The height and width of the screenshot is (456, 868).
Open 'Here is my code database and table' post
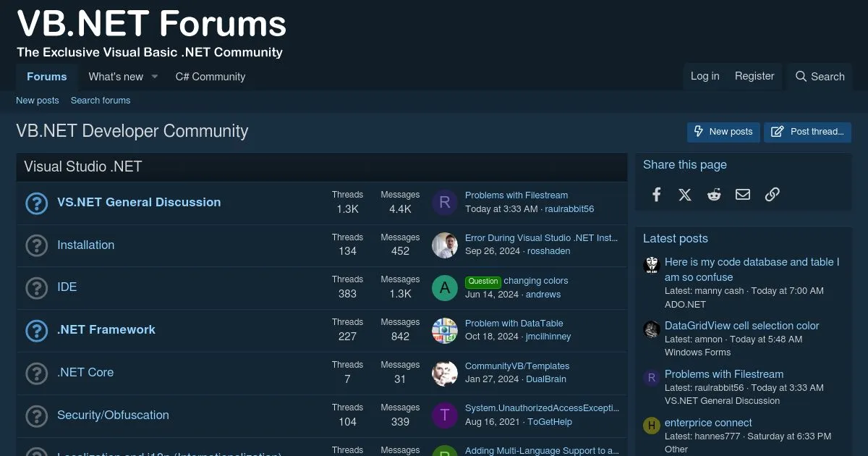point(752,269)
